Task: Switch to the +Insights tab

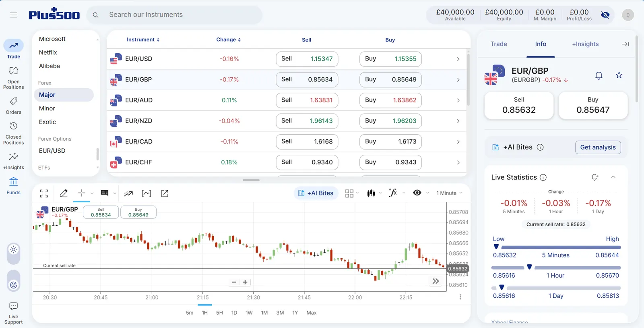Action: point(585,44)
